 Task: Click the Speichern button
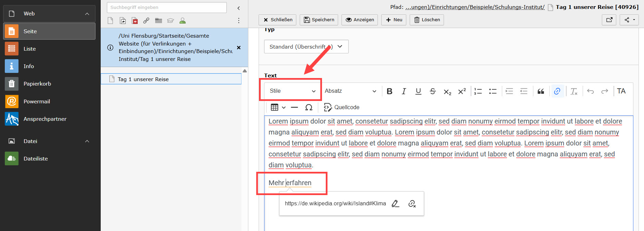tap(319, 20)
